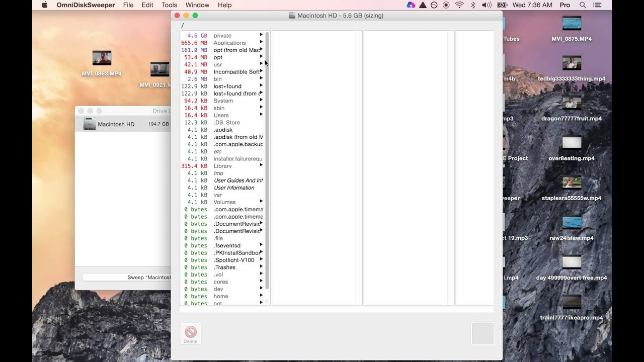Open the Help menu
This screenshot has width=644, height=362.
point(225,5)
